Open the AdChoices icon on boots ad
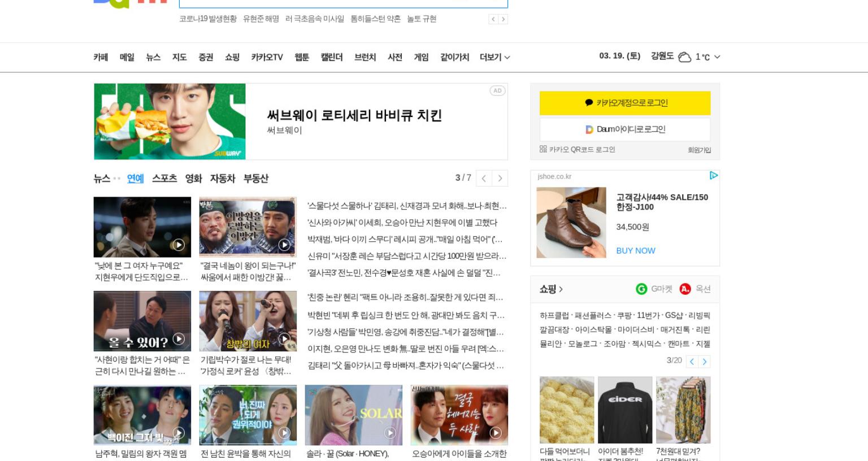 714,176
